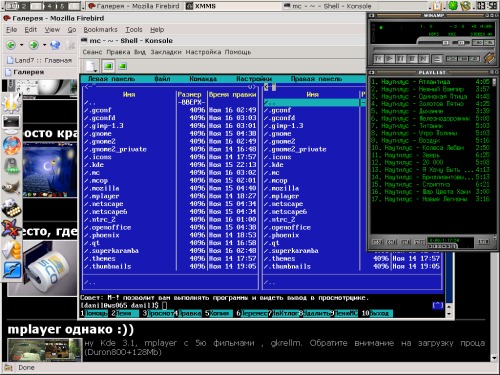Toggle repeat mode in XMMS
Viewport: 500px width, 375px height.
click(474, 59)
